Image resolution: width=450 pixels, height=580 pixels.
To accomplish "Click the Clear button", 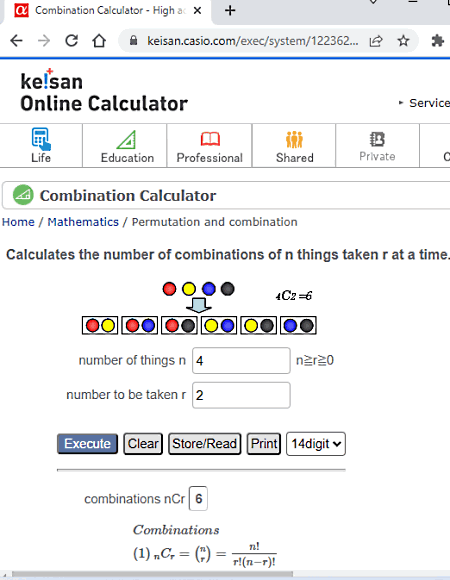I will click(143, 444).
